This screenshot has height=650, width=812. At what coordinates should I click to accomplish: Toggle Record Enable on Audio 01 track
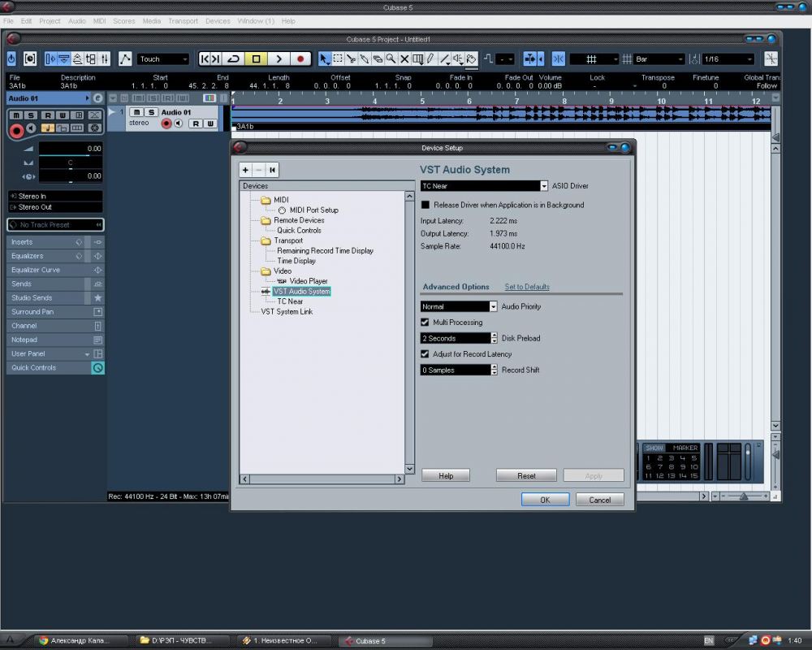[x=166, y=123]
